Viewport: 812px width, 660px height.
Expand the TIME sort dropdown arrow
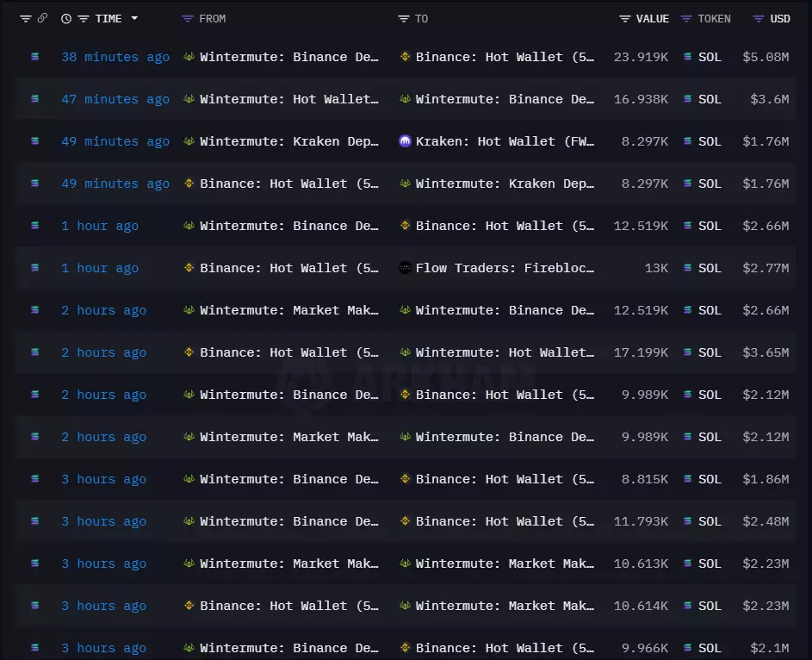(134, 18)
